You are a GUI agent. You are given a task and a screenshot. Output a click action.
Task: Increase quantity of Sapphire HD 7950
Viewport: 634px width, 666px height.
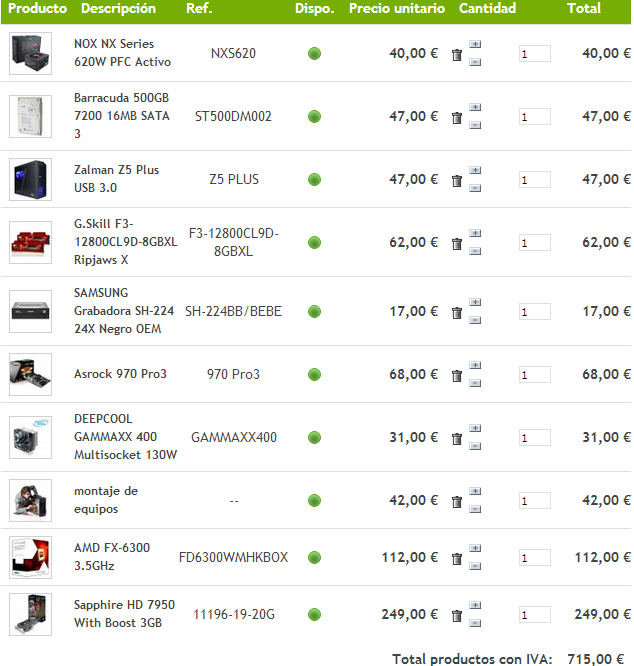coord(475,605)
